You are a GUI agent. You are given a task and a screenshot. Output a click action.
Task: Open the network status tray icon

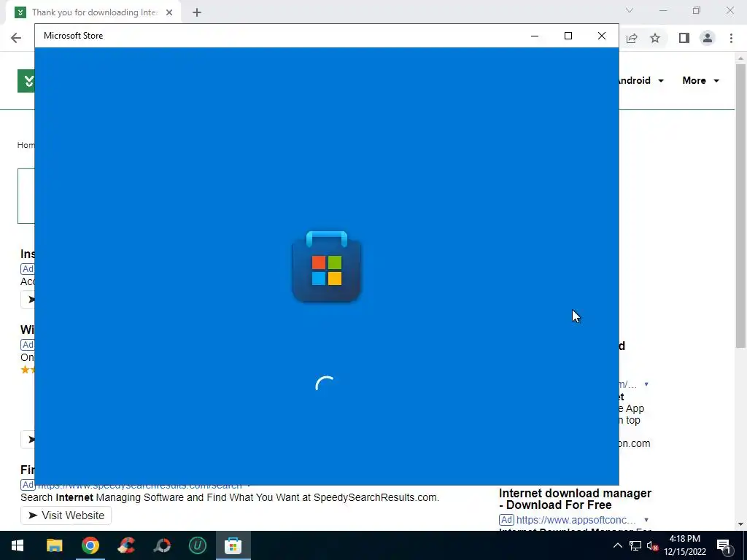(x=635, y=545)
